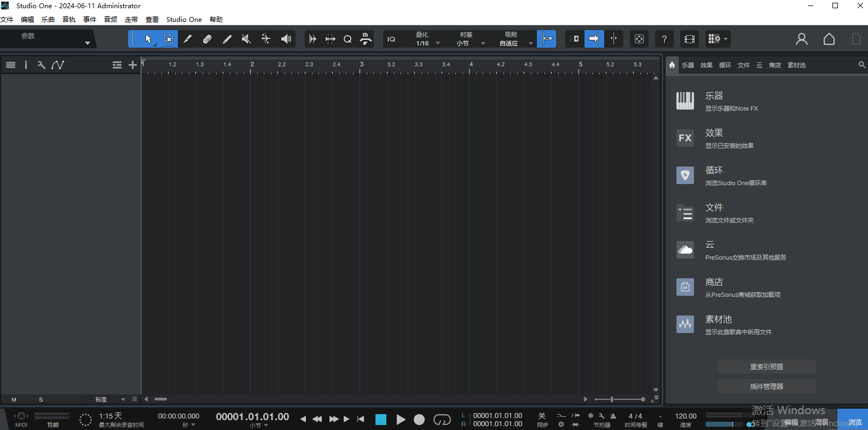
Task: Select the Bend tool
Action: pos(266,39)
